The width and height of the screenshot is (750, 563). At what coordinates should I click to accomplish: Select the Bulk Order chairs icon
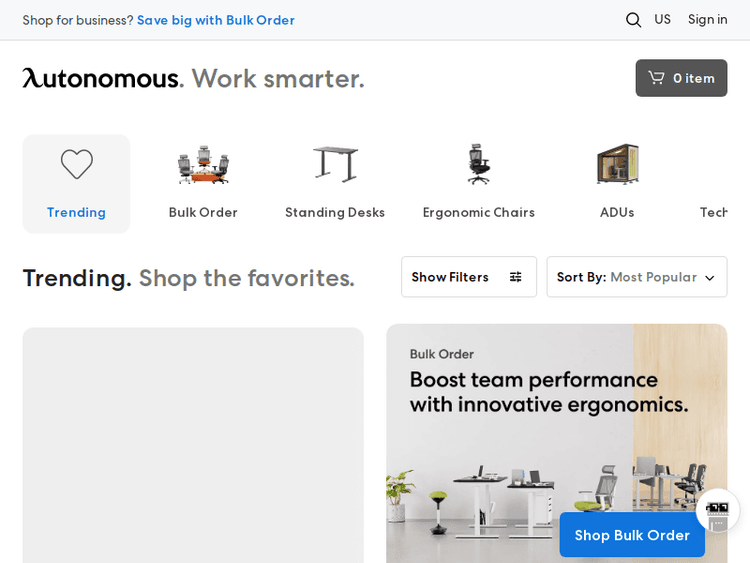tap(203, 164)
